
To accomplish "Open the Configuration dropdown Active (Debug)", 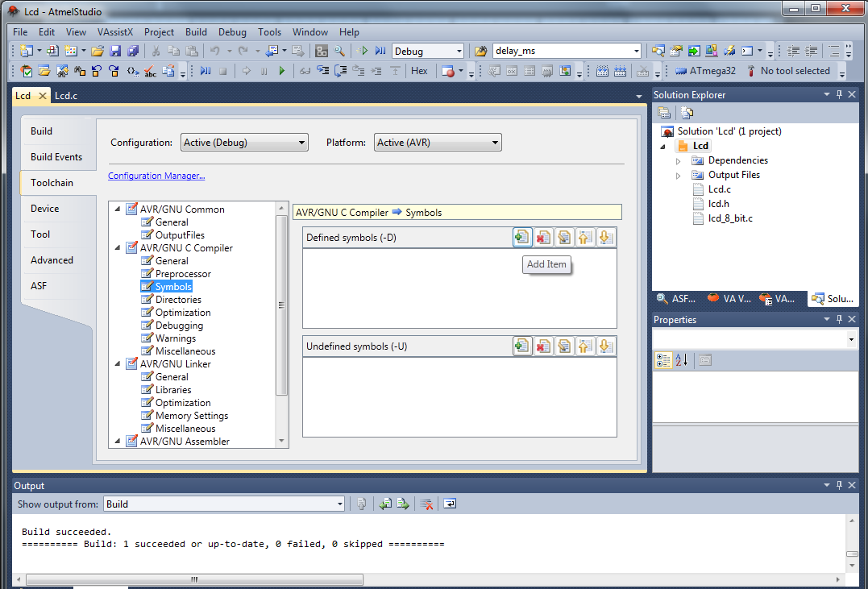I will pos(244,143).
